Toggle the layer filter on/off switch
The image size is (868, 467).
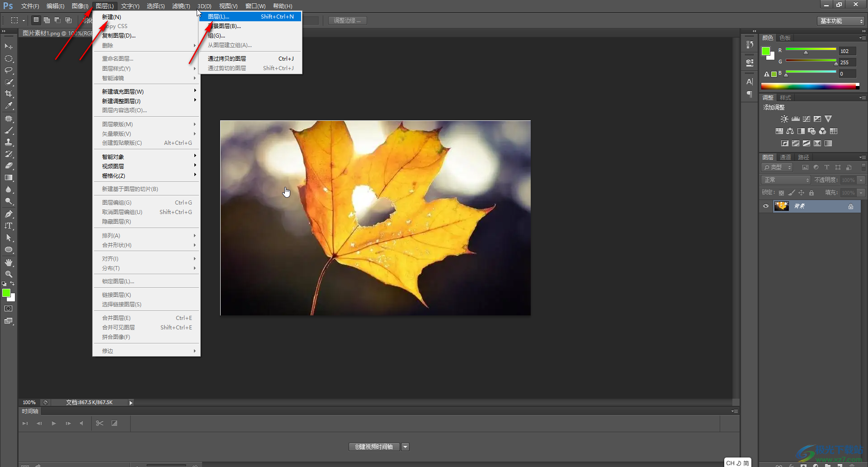(863, 167)
